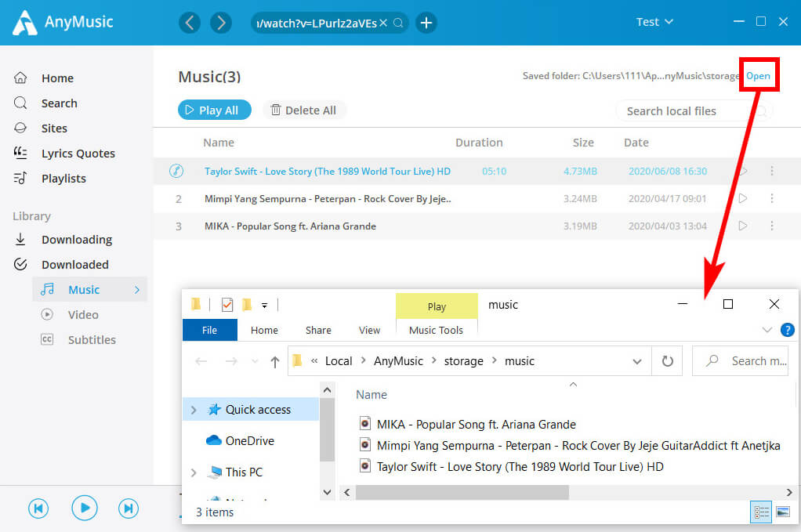Click storage in the address breadcrumb
The image size is (801, 532).
coord(463,361)
